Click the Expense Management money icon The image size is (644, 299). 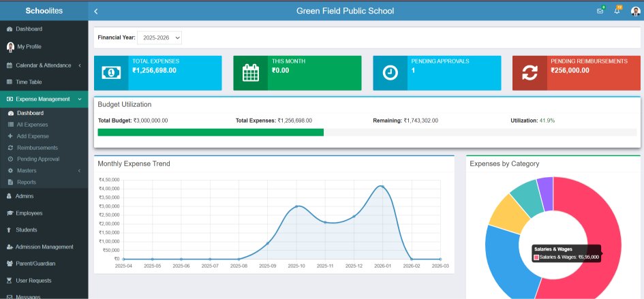(10, 99)
